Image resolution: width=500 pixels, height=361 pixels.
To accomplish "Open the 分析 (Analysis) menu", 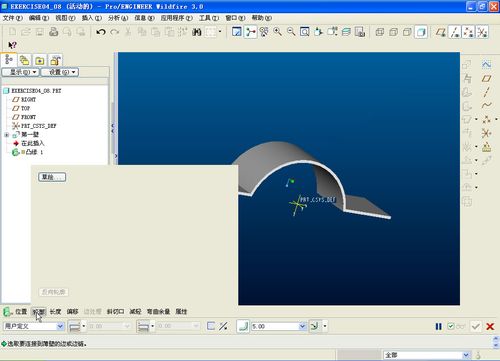I will (x=118, y=18).
